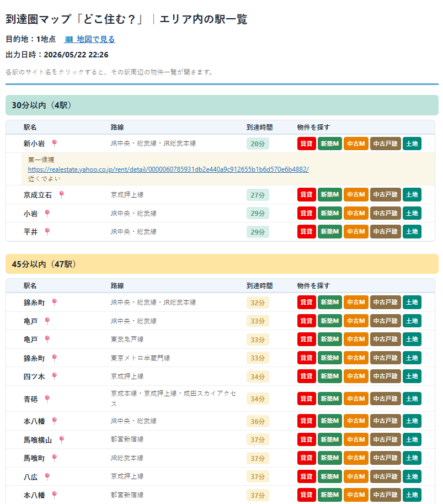The height and width of the screenshot is (504, 443).
Task: Click the pin for 本八幡 on JR中央・総武線 row
Action: (55, 421)
